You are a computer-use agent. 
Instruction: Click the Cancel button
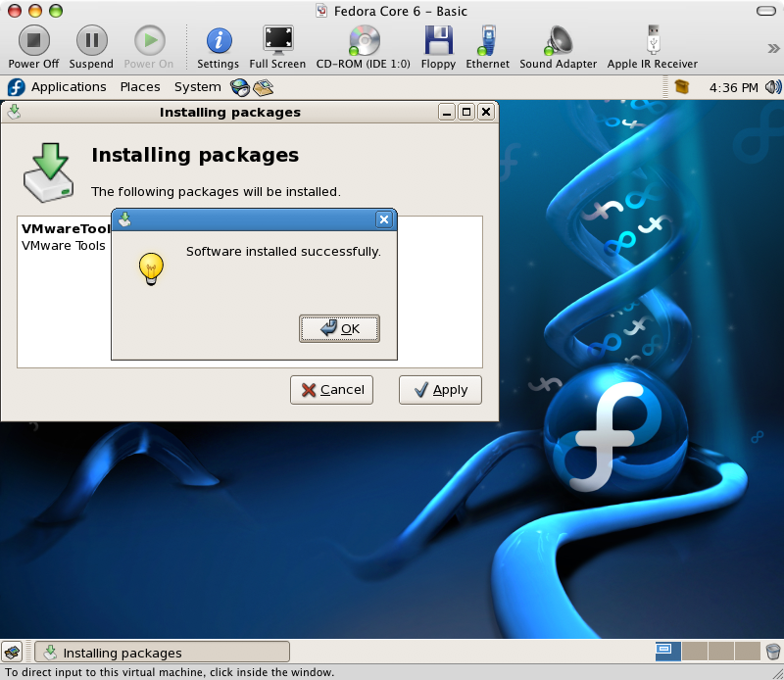331,390
